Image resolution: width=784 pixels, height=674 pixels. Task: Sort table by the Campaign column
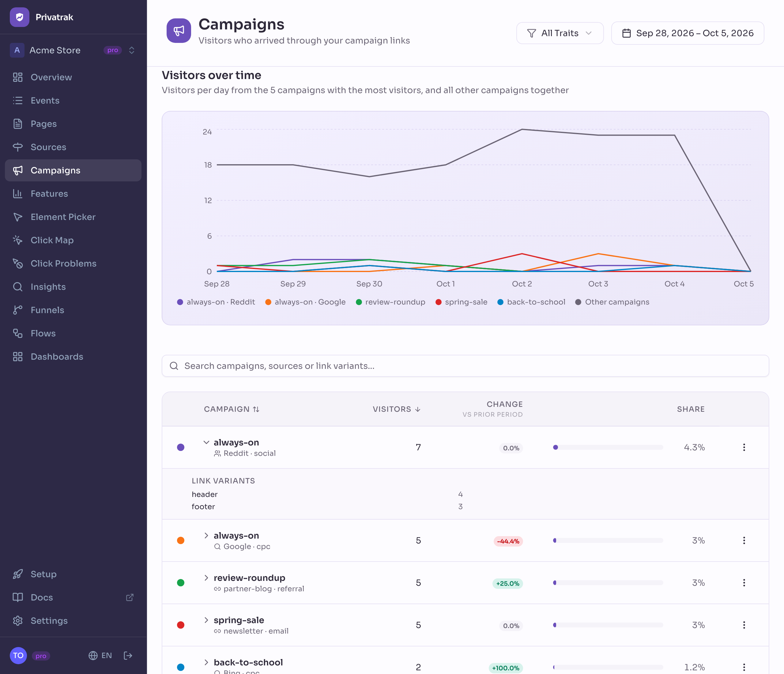pos(232,409)
